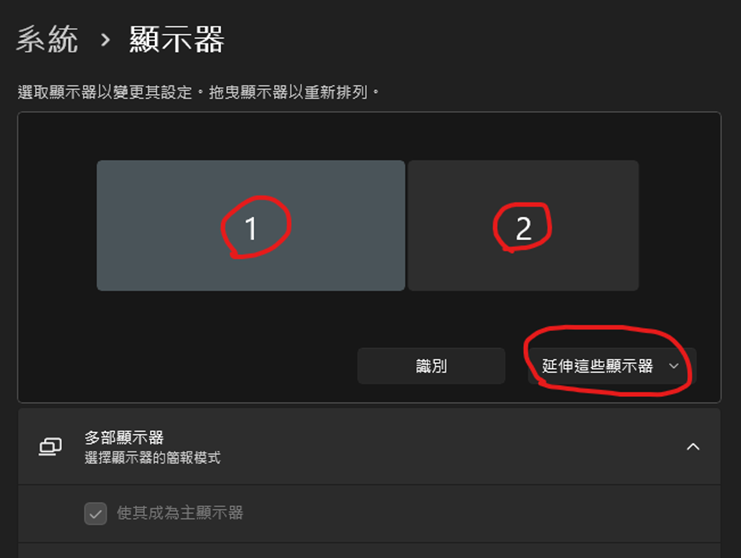The width and height of the screenshot is (741, 558).
Task: Click the number 2 on the second monitor
Action: (523, 229)
